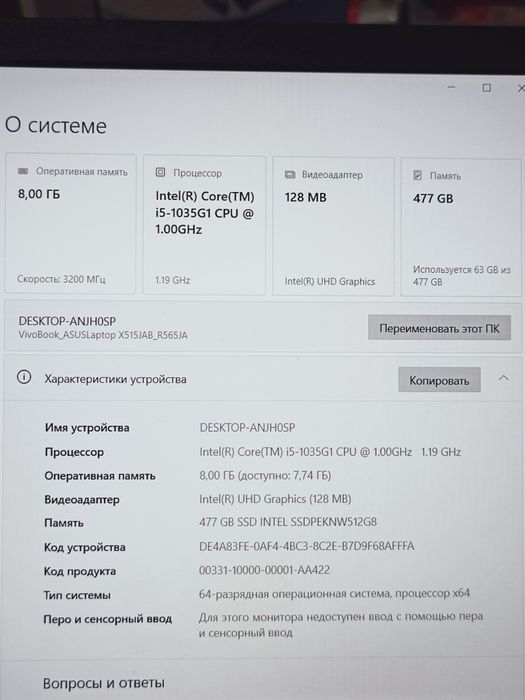The image size is (525, 700).
Task: Select the Процессор value Intel Core i5-1035G1
Action: (330, 451)
